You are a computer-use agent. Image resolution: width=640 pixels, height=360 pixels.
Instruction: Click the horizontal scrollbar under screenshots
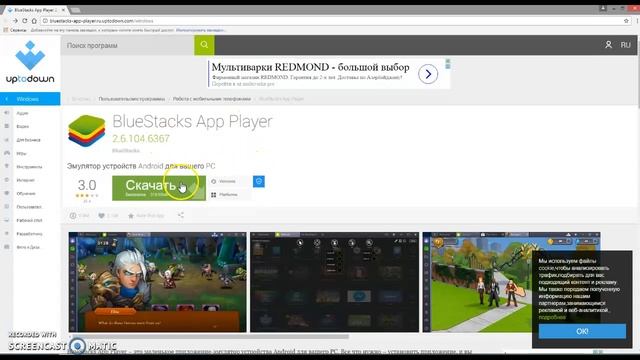pyautogui.click(x=210, y=337)
